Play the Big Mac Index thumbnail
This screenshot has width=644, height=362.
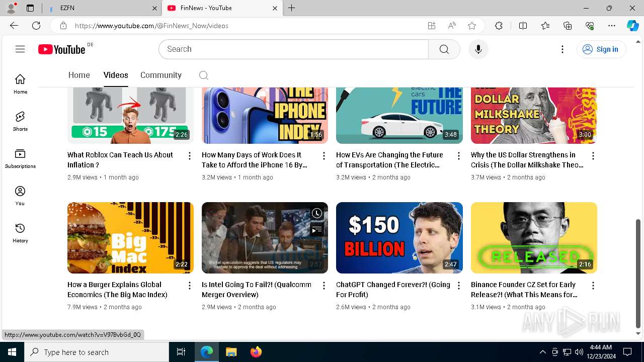[130, 238]
